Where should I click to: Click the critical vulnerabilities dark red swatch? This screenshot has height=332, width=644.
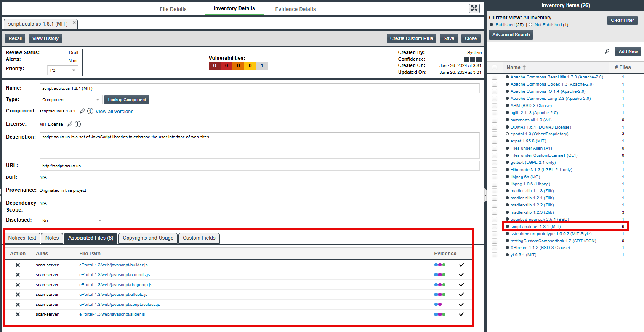[x=214, y=66]
